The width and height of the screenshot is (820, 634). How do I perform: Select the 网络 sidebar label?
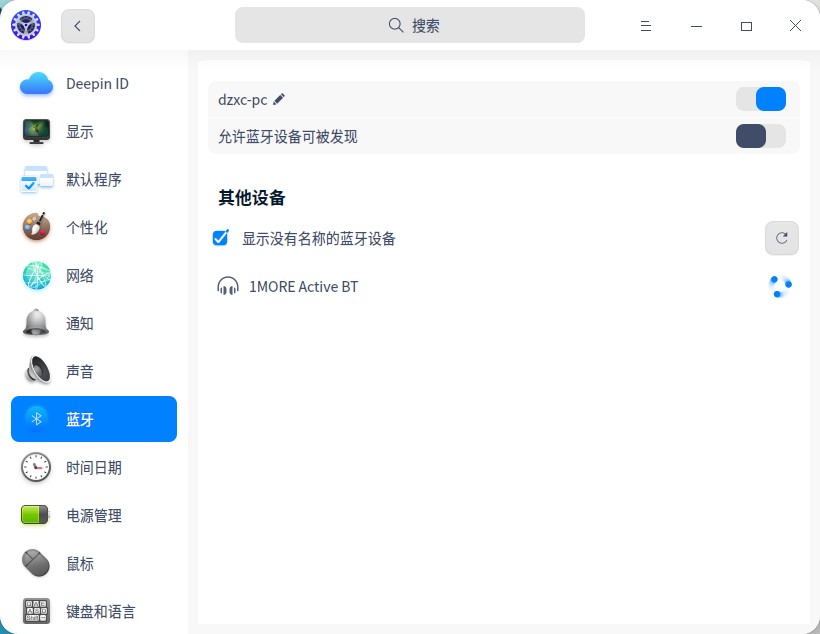pyautogui.click(x=80, y=275)
